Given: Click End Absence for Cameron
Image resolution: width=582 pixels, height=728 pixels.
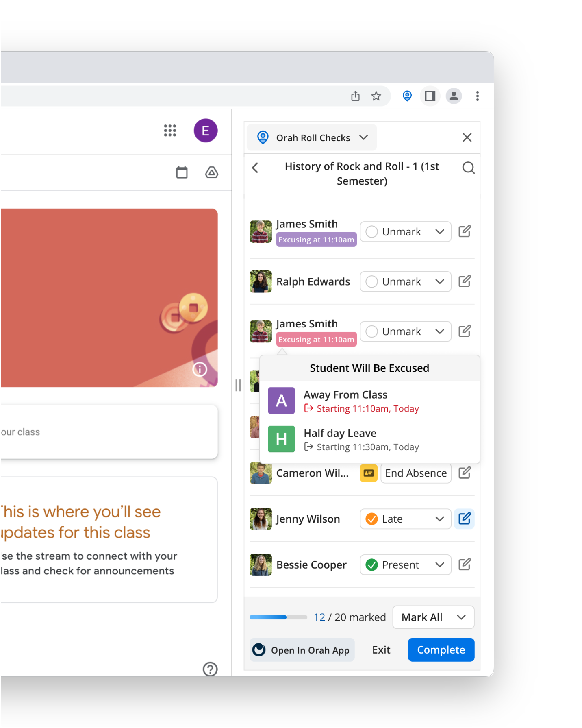Looking at the screenshot, I should 416,473.
